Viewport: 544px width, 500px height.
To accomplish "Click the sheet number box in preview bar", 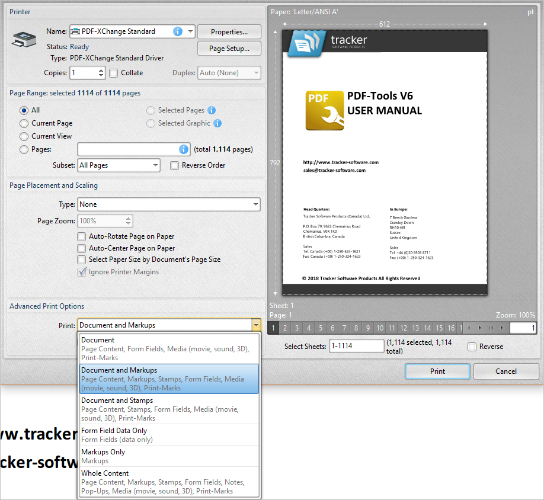I will click(523, 328).
